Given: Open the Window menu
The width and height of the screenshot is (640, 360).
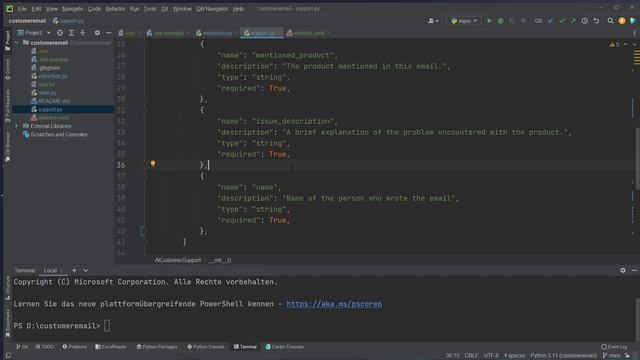Looking at the screenshot, I should coord(182,9).
